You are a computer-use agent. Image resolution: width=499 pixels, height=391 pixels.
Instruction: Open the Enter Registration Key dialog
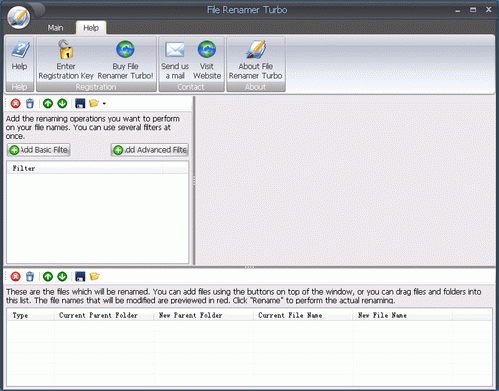[x=66, y=59]
